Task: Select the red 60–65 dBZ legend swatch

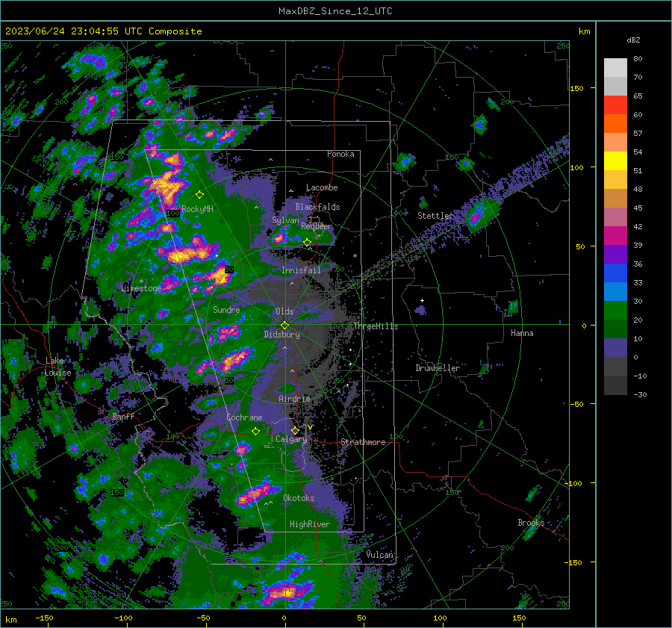Action: point(615,105)
